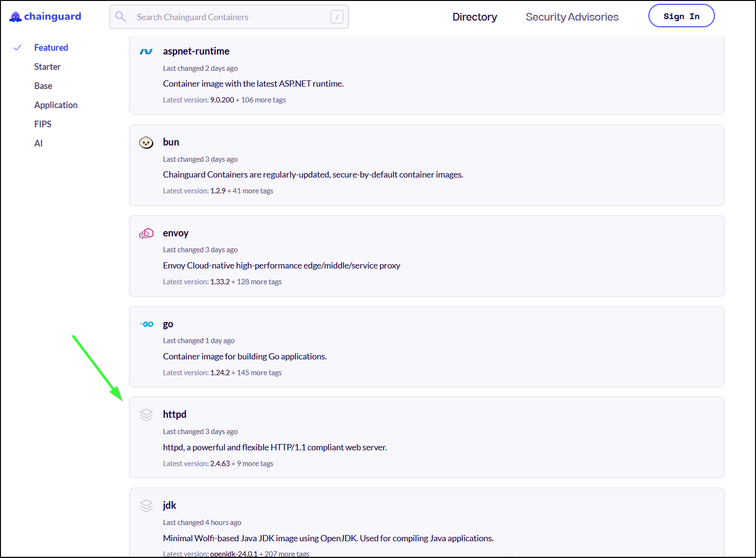Focus the Search Chainguard Containers field
This screenshot has height=558, width=756.
229,17
